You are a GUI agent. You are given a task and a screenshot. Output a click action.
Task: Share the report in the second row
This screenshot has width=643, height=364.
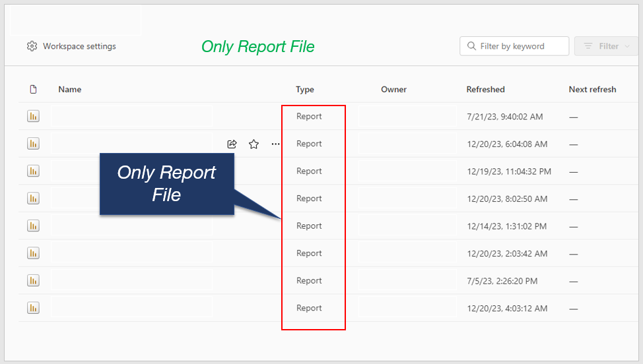[232, 144]
